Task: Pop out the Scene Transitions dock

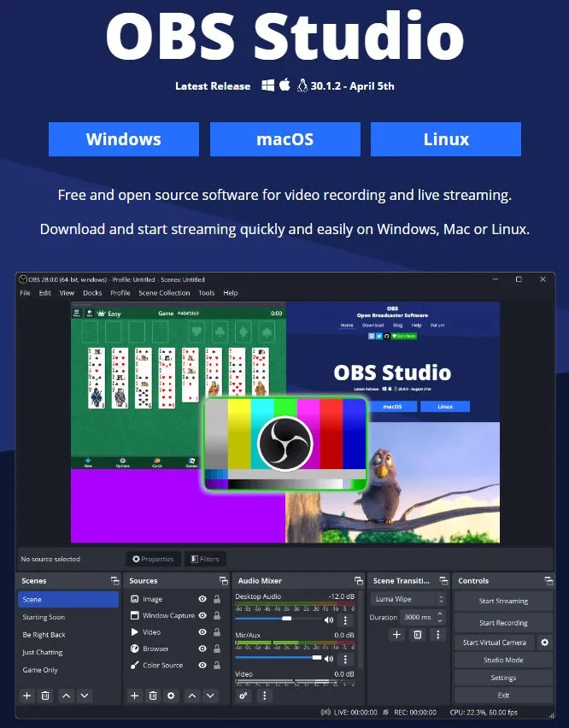Action: 443,581
